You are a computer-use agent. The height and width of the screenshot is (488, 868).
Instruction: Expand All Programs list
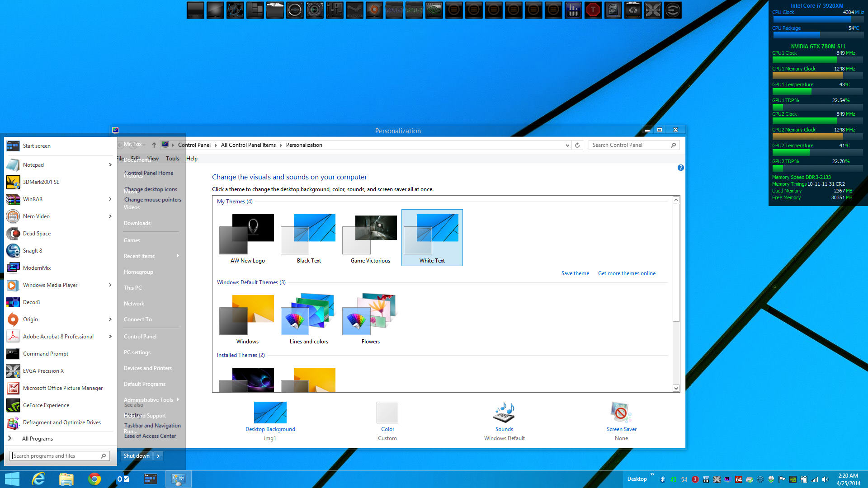tap(37, 439)
